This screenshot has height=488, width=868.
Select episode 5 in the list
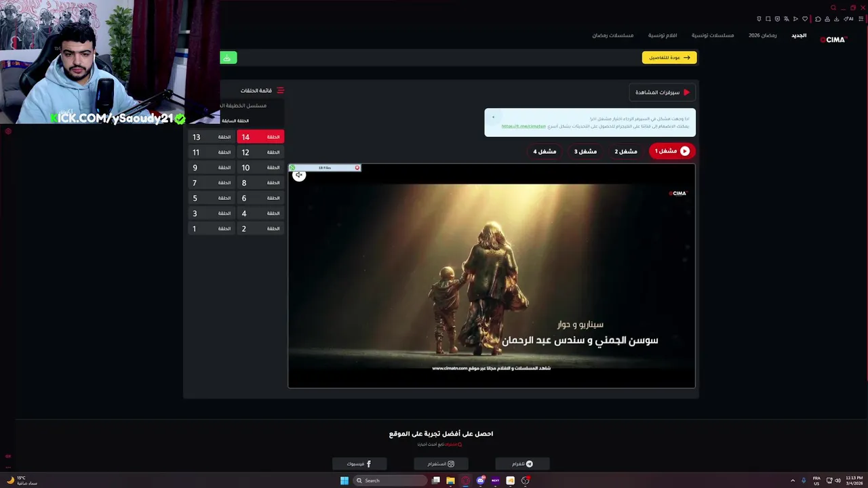(x=212, y=198)
